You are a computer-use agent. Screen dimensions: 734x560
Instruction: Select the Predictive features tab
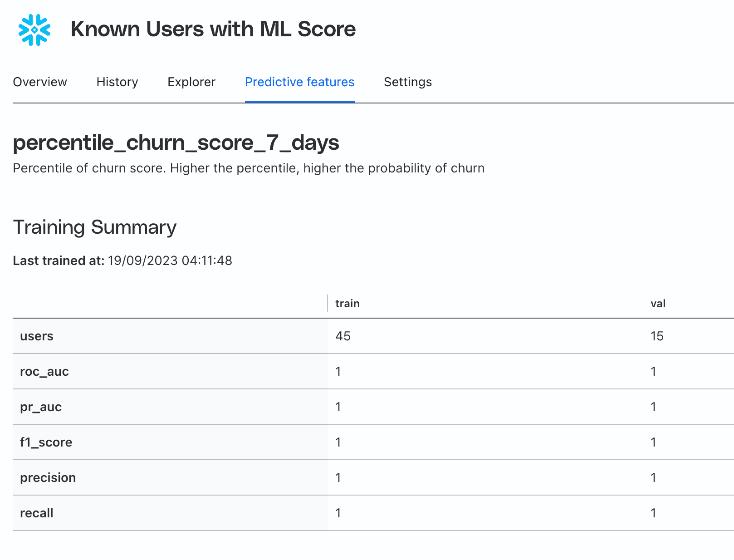pos(299,82)
